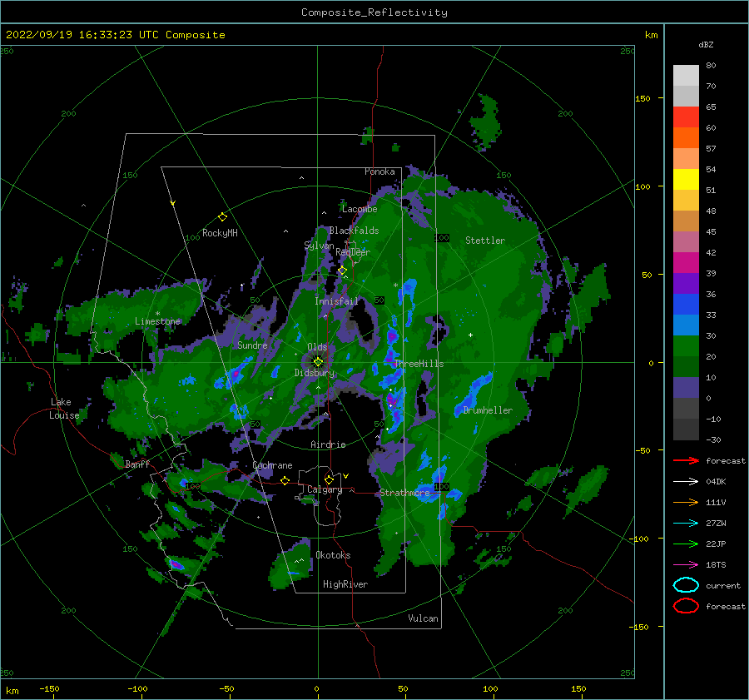Click the yellow radar site marker at Olds
This screenshot has height=700, width=749.
point(318,362)
